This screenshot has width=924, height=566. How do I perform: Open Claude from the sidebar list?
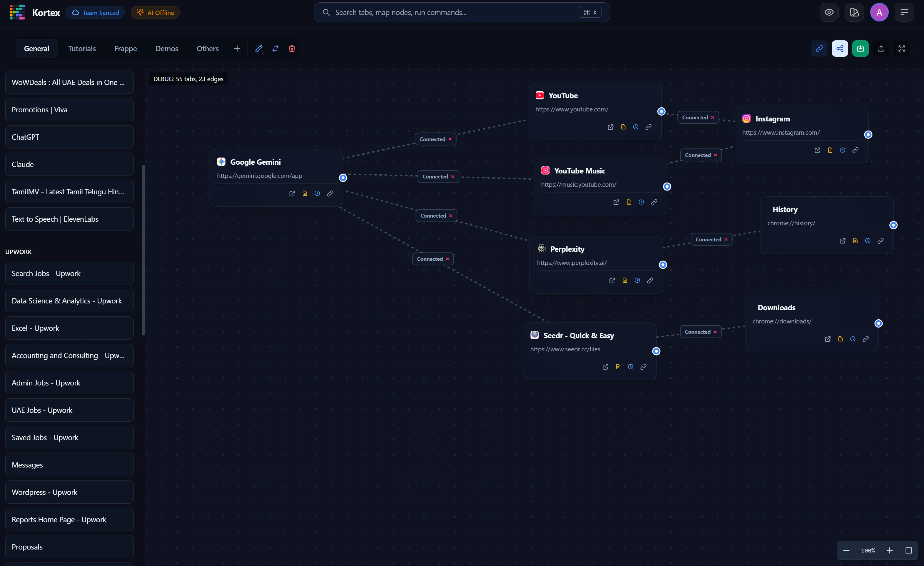point(69,164)
